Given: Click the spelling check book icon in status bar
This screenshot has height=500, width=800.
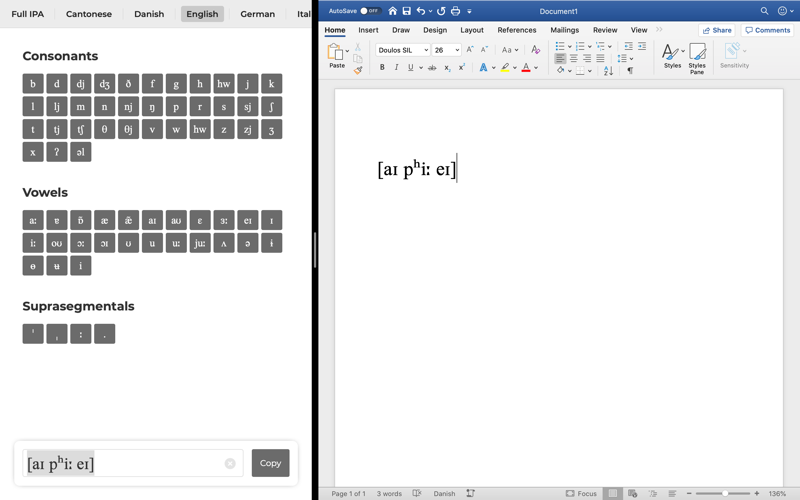Looking at the screenshot, I should pyautogui.click(x=417, y=493).
